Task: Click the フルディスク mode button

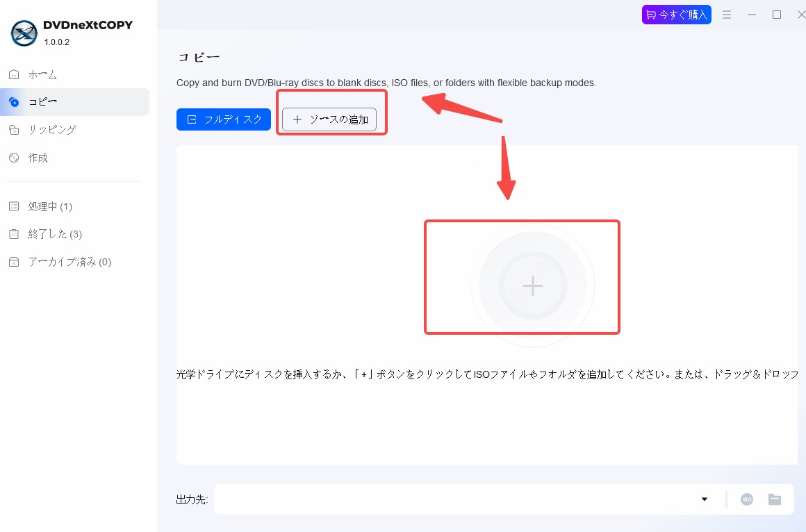Action: [224, 119]
